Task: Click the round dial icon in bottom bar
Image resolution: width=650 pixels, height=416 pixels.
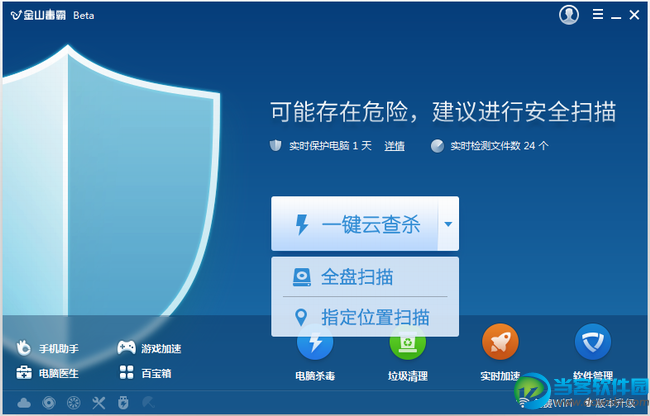Action: (x=74, y=402)
